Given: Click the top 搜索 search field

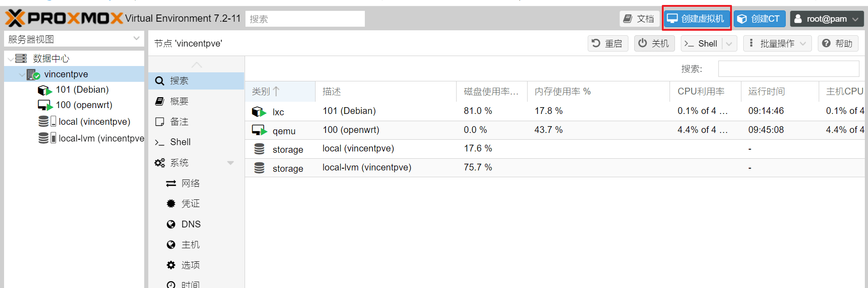Looking at the screenshot, I should click(x=305, y=19).
